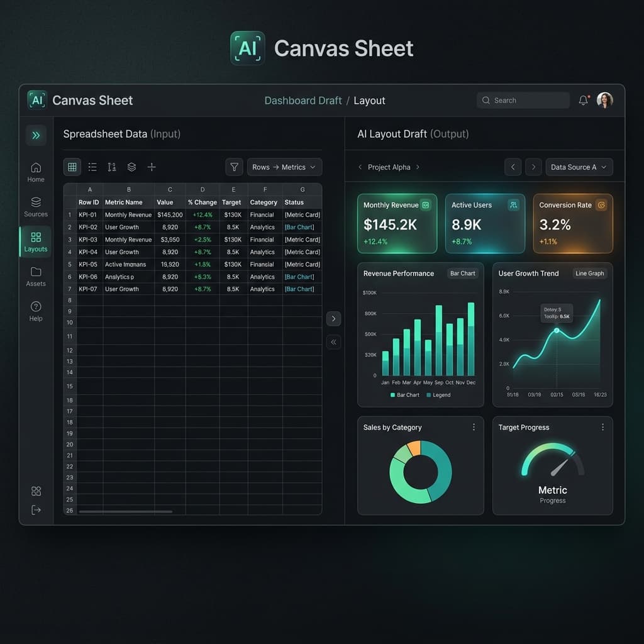
Task: Go to Home in sidebar
Action: (36, 172)
